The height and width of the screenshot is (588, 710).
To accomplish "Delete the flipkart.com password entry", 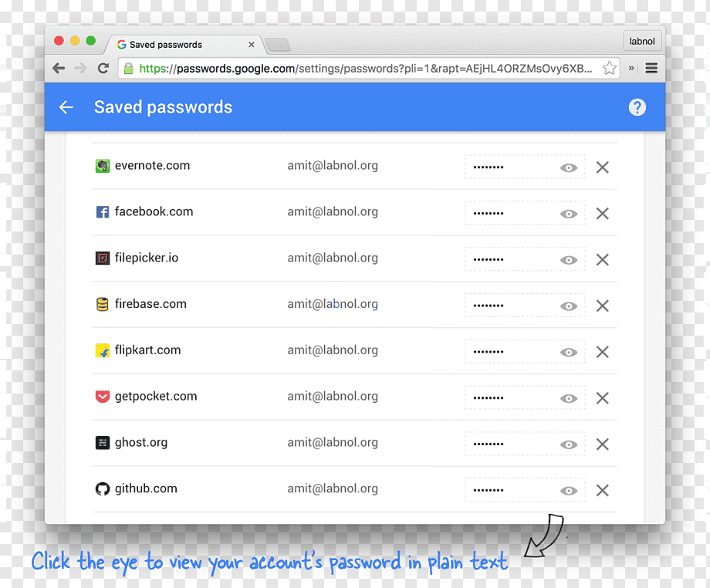I will pos(602,352).
